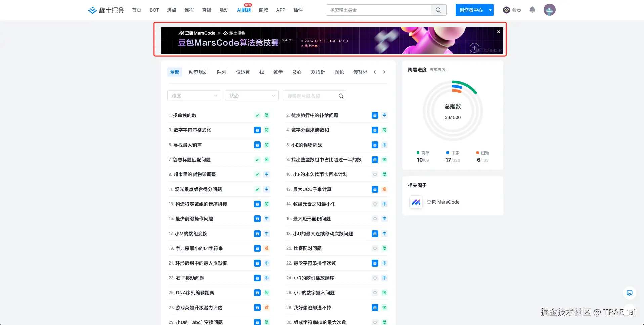644x325 pixels.
Task: Open the 会员 membership badge
Action: [512, 10]
